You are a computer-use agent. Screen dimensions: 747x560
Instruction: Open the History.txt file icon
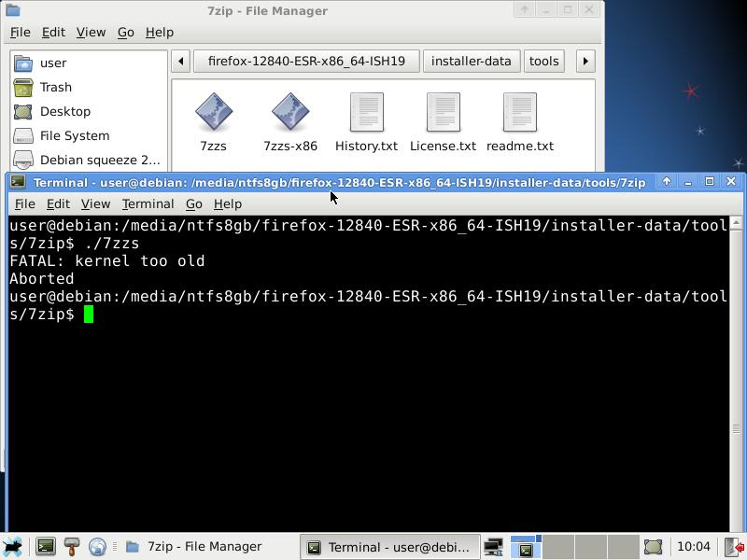pos(366,112)
